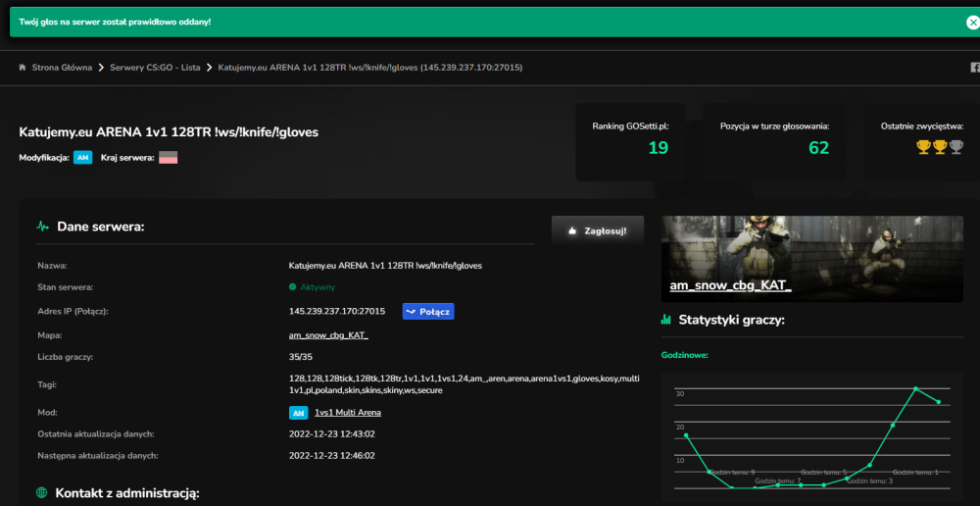Click the Połącz connect button

428,312
